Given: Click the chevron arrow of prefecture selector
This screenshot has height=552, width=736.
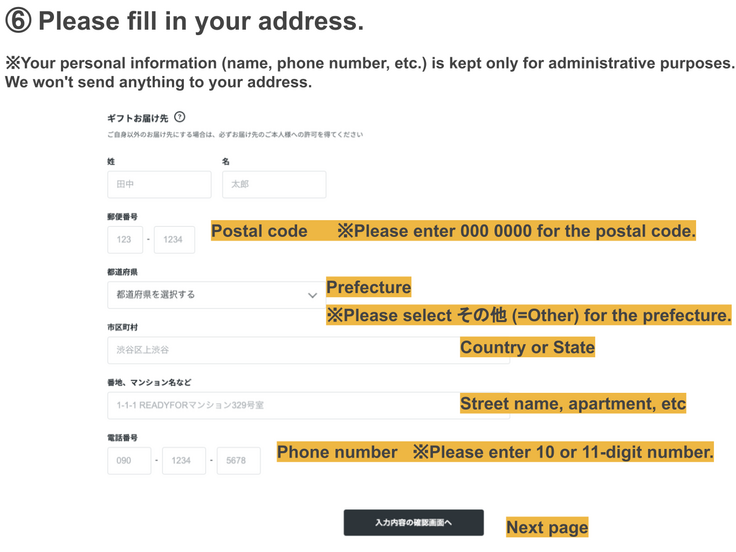Looking at the screenshot, I should (x=312, y=295).
